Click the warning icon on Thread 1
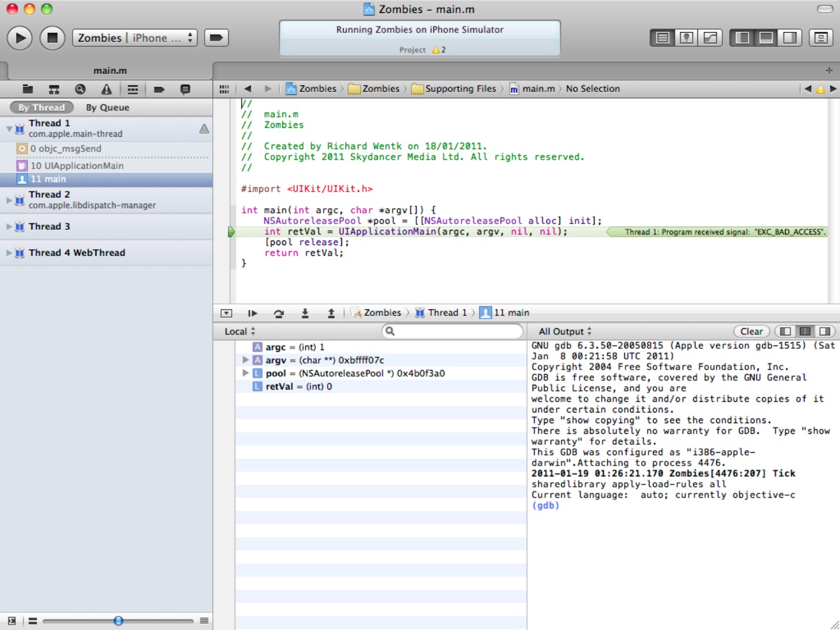 pyautogui.click(x=204, y=128)
